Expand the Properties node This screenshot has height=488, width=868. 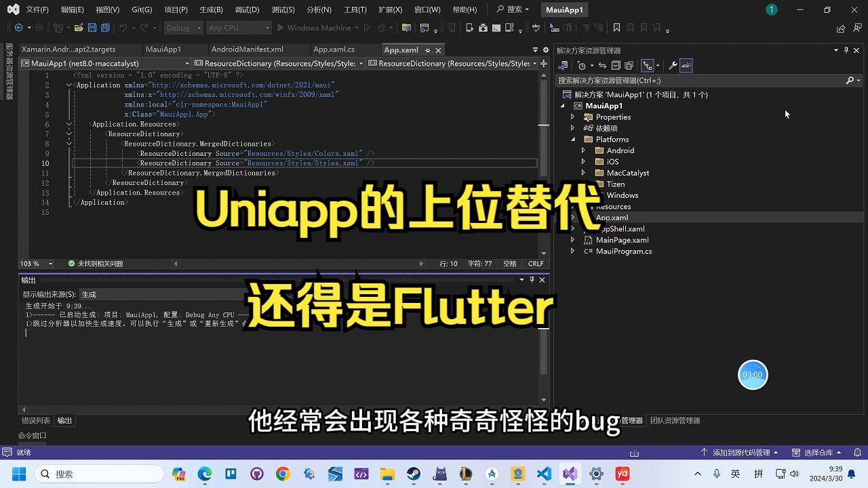573,117
